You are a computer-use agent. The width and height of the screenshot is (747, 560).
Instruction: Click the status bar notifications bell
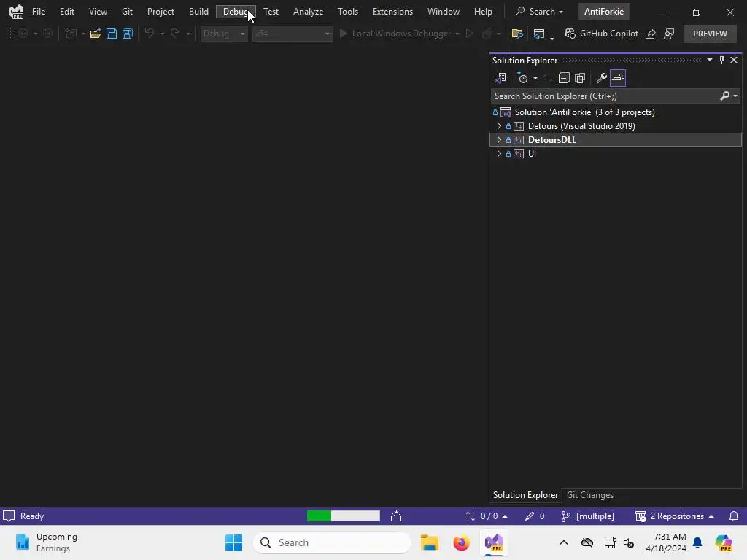(734, 516)
